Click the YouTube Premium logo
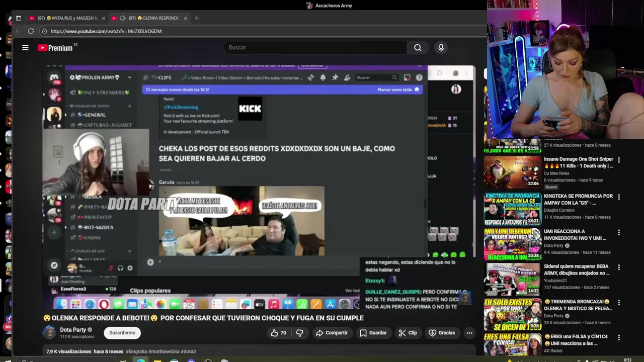The height and width of the screenshot is (362, 644). click(x=55, y=48)
